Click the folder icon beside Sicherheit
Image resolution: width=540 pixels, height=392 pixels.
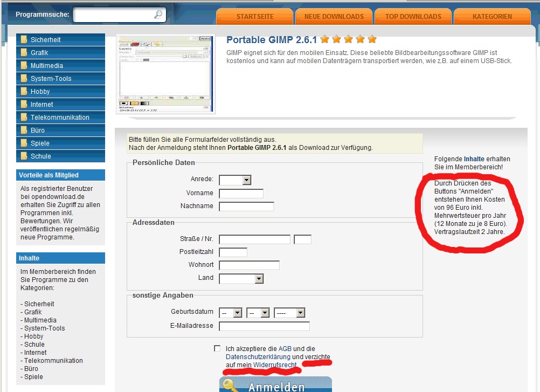point(24,39)
